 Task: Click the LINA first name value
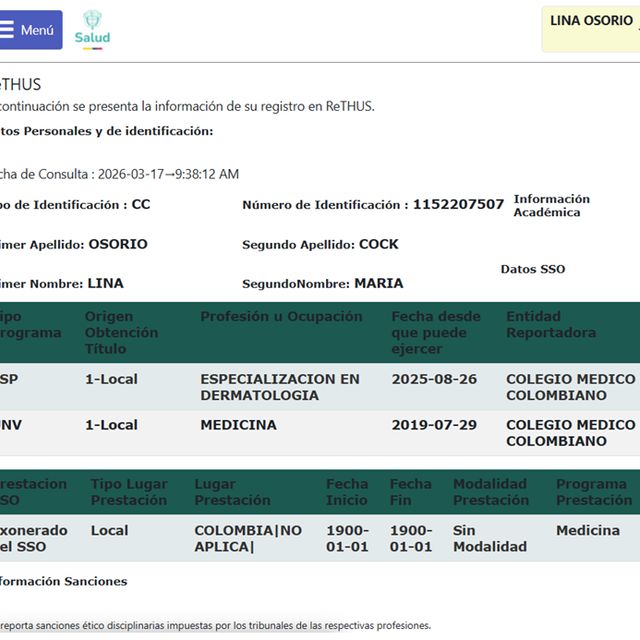click(105, 283)
